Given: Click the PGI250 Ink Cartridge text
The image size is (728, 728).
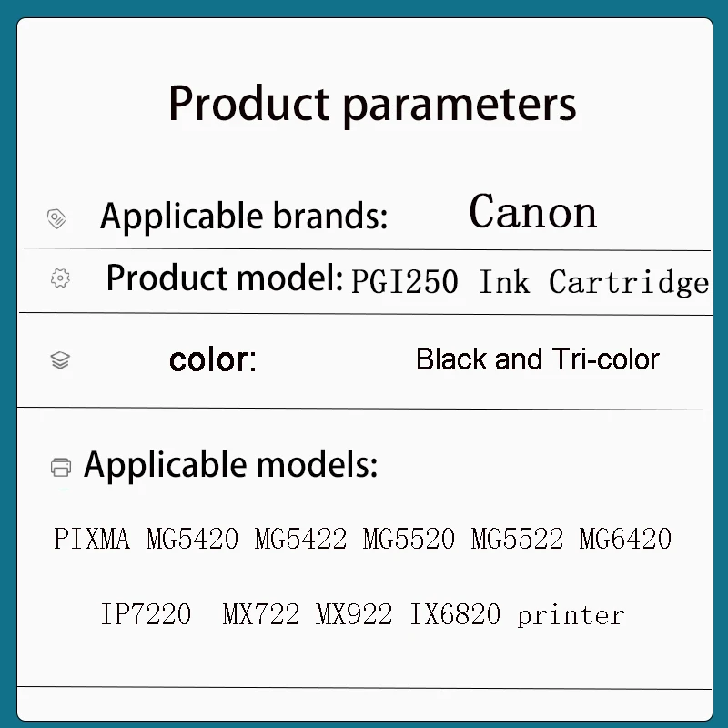Looking at the screenshot, I should (x=530, y=282).
